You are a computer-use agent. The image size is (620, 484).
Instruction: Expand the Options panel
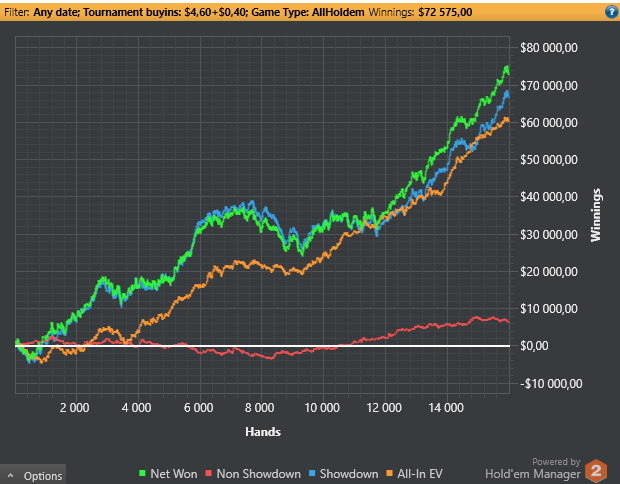click(33, 475)
